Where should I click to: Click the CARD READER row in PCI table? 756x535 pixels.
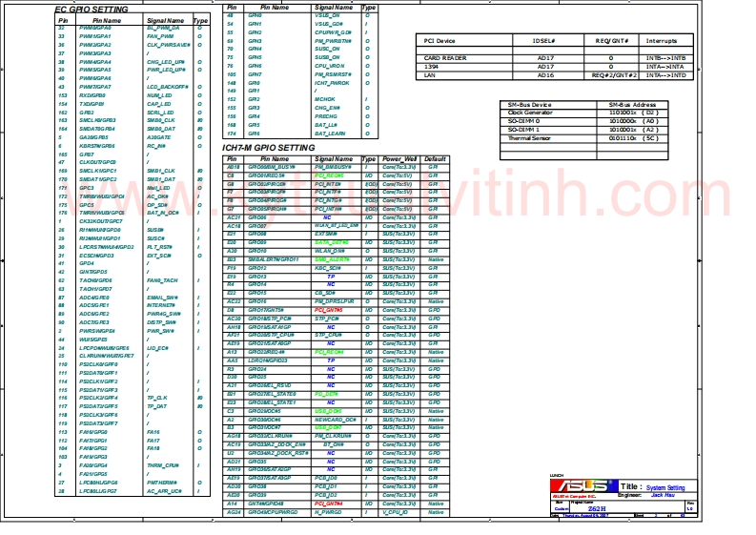point(445,57)
